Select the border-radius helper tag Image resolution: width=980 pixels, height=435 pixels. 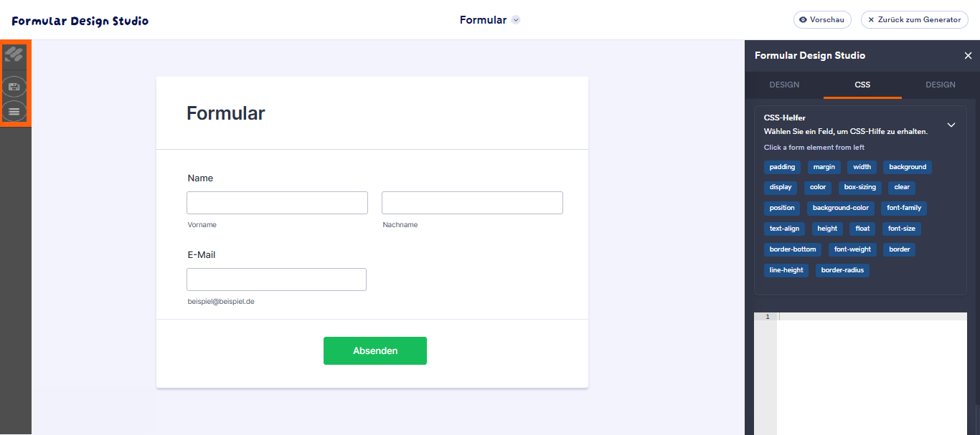click(x=843, y=270)
